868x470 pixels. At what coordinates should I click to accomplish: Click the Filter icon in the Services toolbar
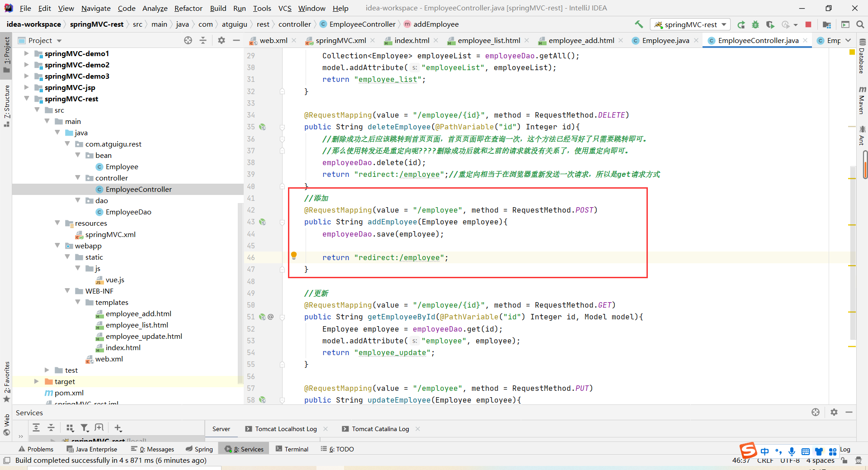click(x=85, y=427)
